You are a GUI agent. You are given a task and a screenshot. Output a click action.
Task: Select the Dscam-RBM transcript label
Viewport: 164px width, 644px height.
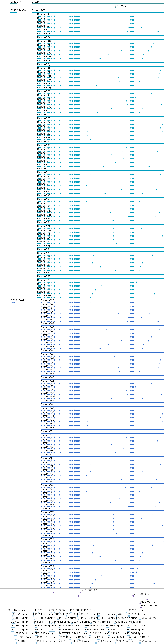pyautogui.click(x=44, y=257)
